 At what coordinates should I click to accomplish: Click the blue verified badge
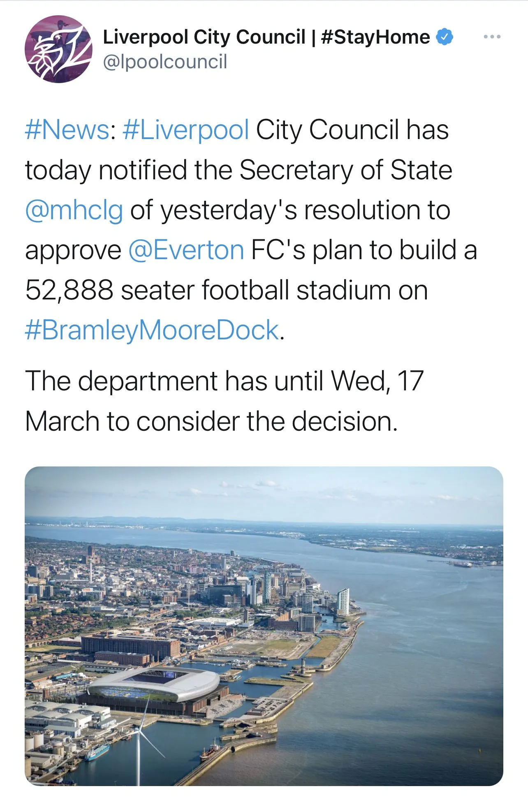point(445,37)
